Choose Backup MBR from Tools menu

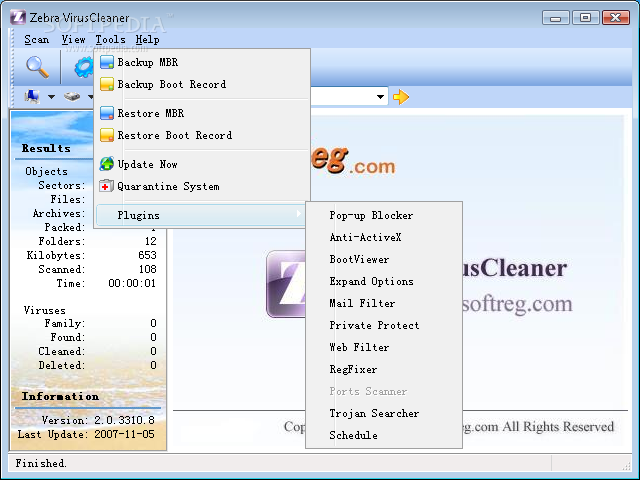pos(202,62)
